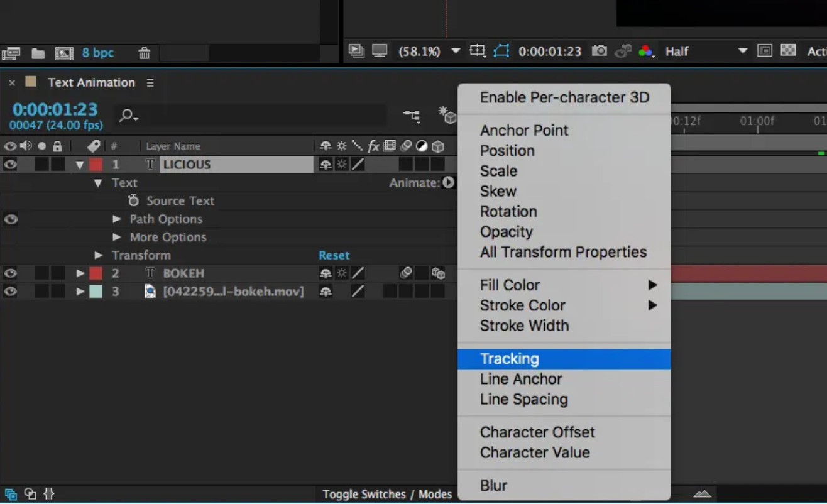Viewport: 827px width, 504px height.
Task: Click Toggle Switches / Modes
Action: click(x=387, y=494)
